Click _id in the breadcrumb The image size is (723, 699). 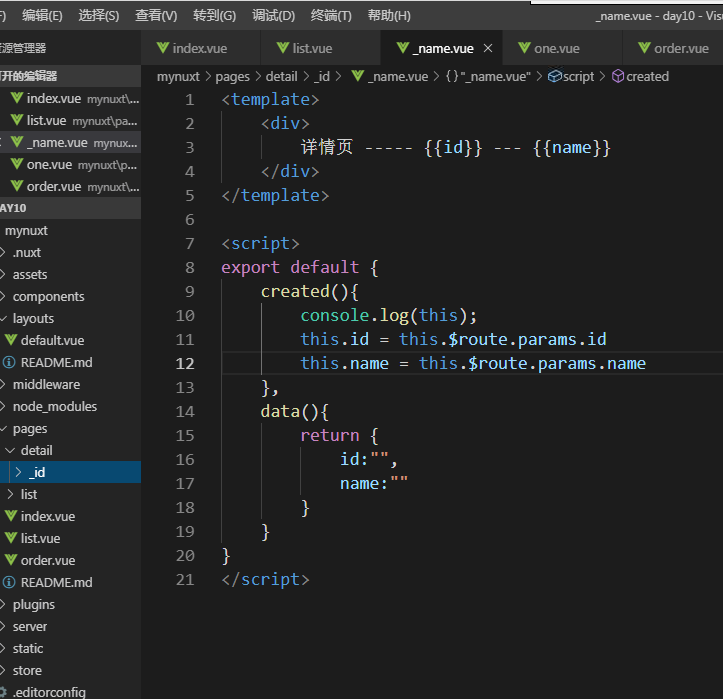[x=322, y=77]
